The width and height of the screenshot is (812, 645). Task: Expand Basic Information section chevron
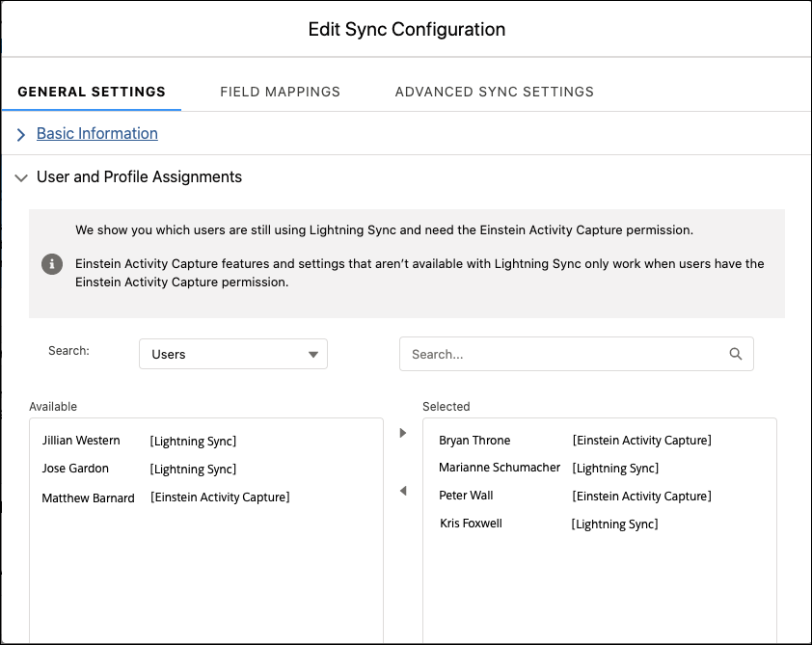coord(21,135)
